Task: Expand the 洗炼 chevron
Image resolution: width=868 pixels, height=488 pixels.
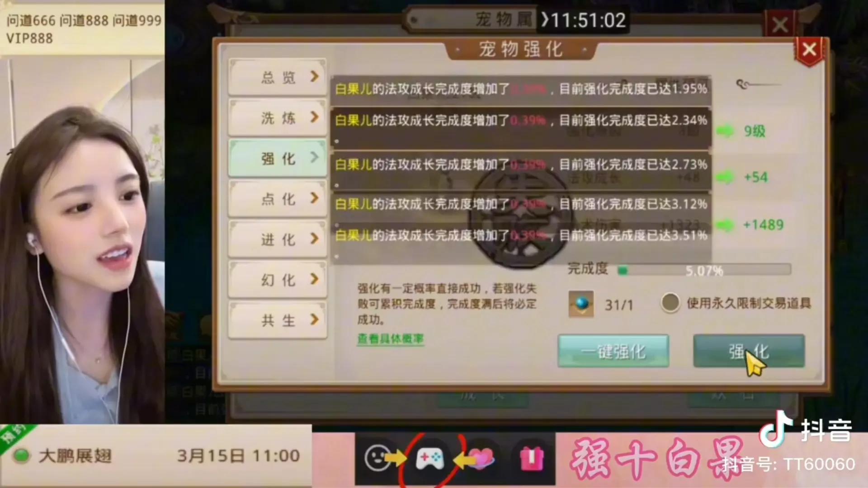Action: [315, 117]
